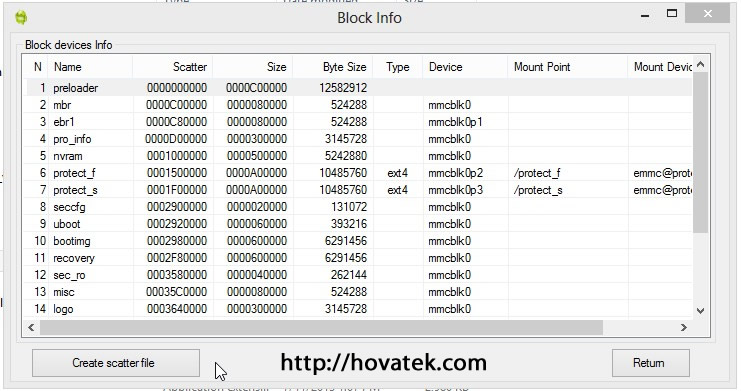Click the Mount Point column header
The height and width of the screenshot is (391, 741).
click(x=568, y=67)
